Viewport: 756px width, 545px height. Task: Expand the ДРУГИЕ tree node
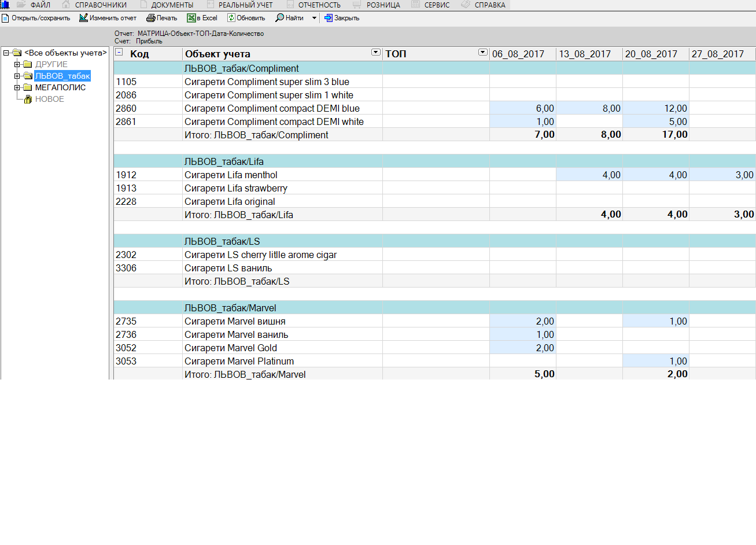[x=17, y=64]
